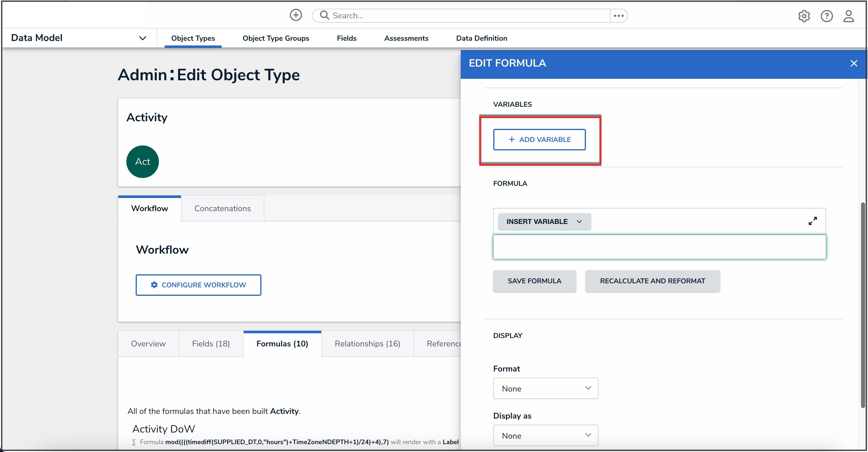Expand the Data Model dropdown
Viewport: 868px width, 452px height.
(x=143, y=38)
